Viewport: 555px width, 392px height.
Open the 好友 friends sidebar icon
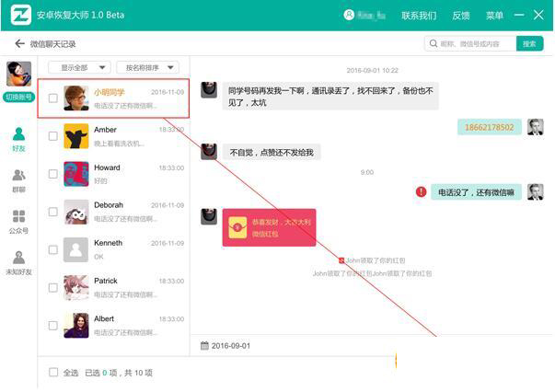point(18,139)
